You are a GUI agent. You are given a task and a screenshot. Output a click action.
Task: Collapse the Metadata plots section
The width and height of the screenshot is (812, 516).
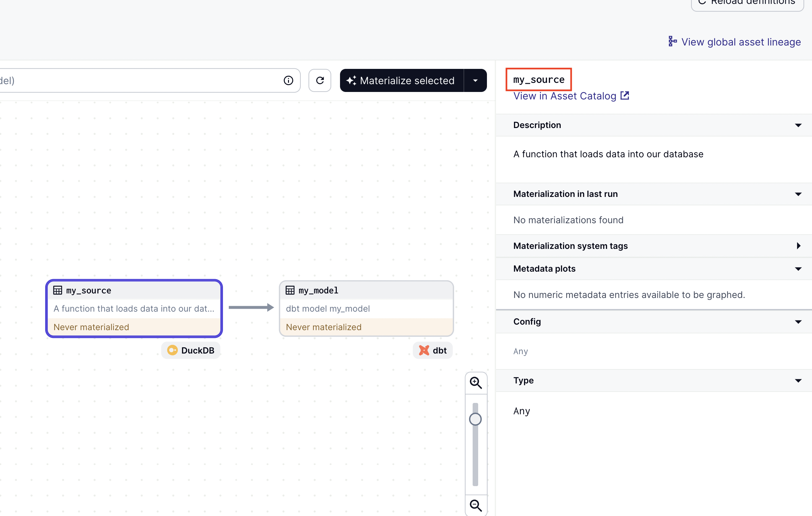pyautogui.click(x=798, y=269)
